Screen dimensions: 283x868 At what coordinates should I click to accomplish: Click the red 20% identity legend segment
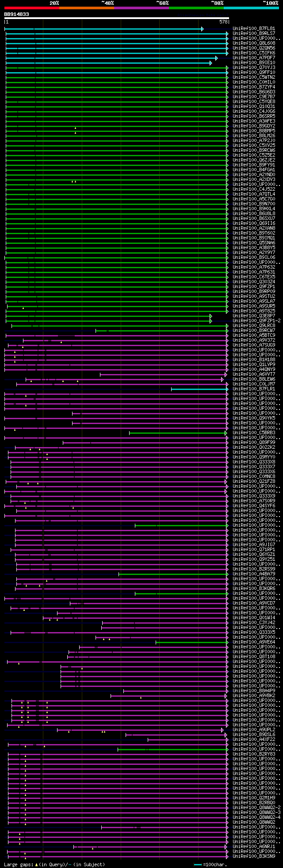pyautogui.click(x=31, y=8)
